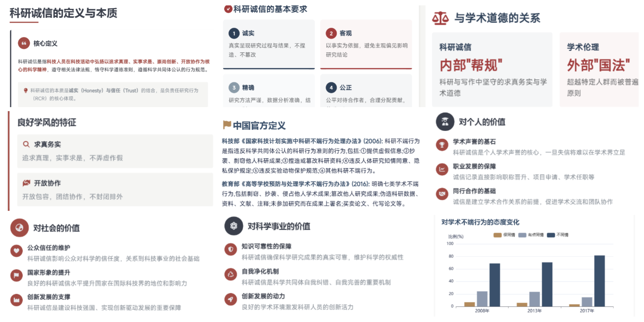Click the magnifier icon beside 求真务实

(26, 144)
